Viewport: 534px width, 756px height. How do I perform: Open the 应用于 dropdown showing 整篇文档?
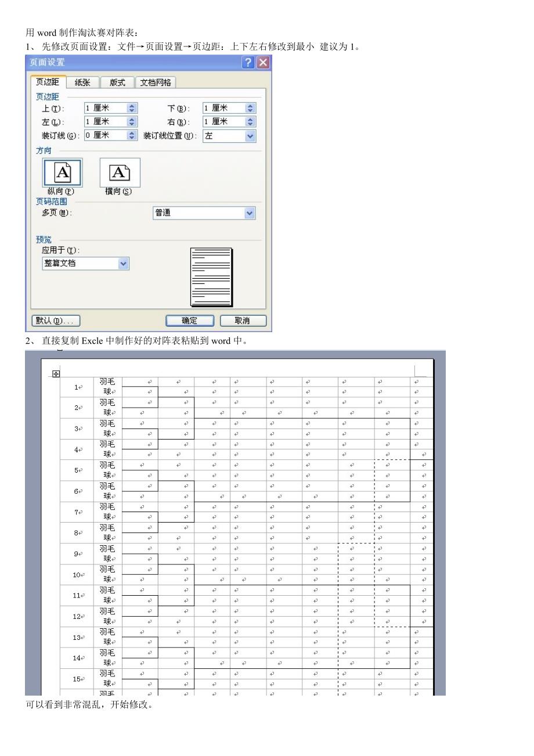122,264
